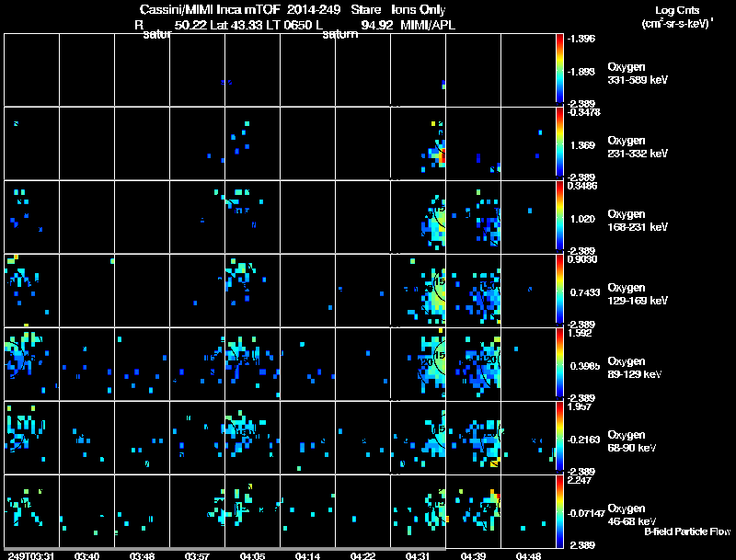The width and height of the screenshot is (736, 560).
Task: Open the 04:31 image in Oxygen 89-129 keV row
Action: 419,364
